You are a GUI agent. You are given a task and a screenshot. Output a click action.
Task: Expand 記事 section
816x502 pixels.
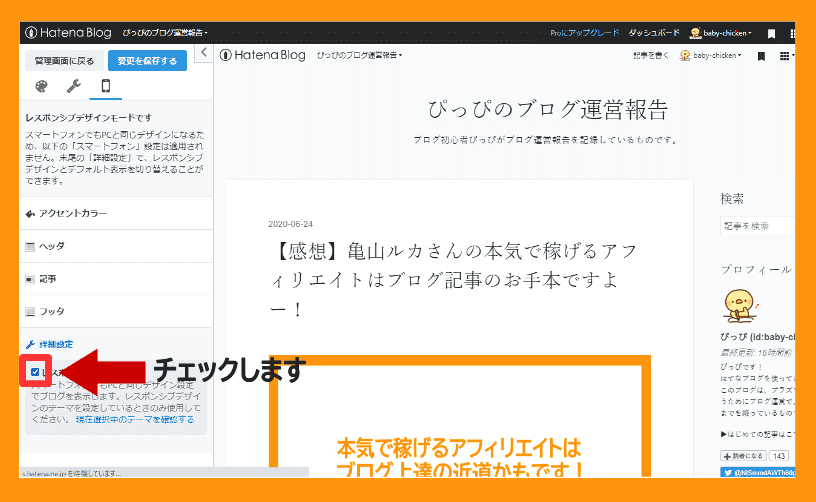point(116,279)
